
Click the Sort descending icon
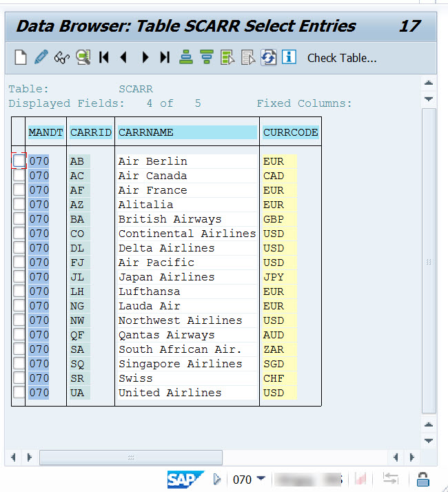[x=206, y=58]
